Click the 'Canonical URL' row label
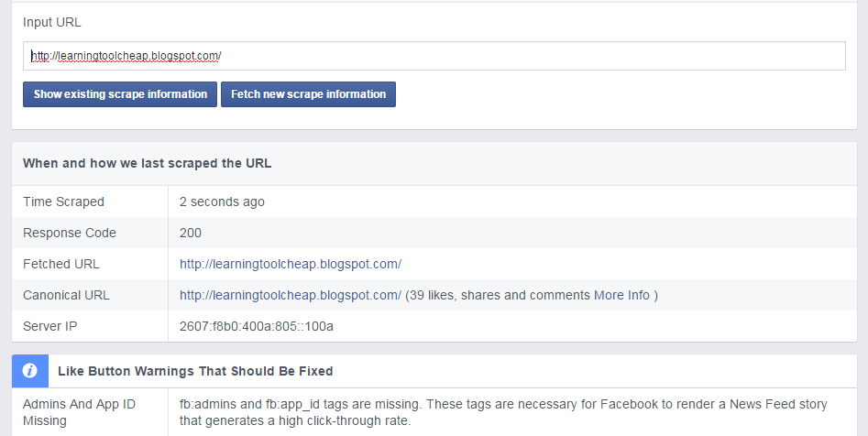Screen dimensions: 868x436 [x=66, y=296]
